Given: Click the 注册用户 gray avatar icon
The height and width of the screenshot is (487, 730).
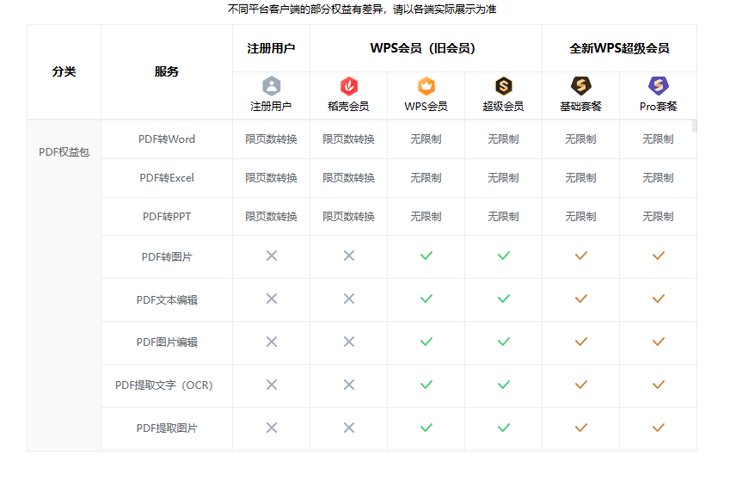Looking at the screenshot, I should 271,86.
